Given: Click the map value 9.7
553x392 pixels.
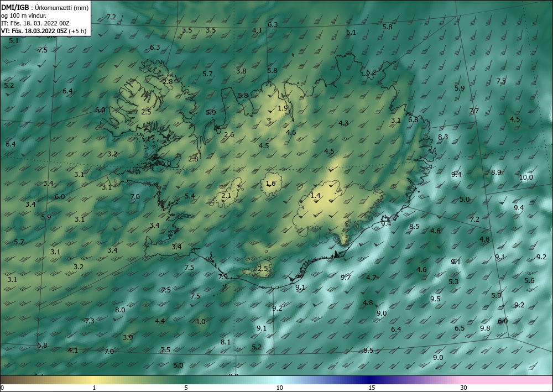Looking at the screenshot, I should click(x=346, y=278).
